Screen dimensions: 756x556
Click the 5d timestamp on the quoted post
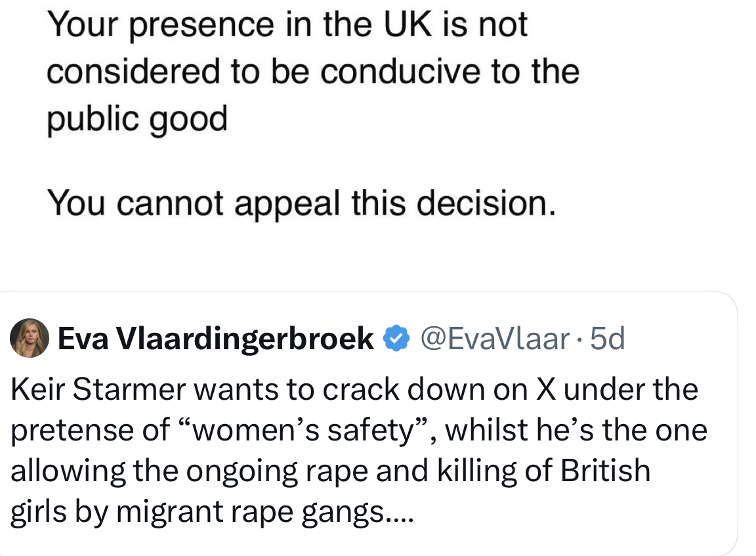[607, 339]
